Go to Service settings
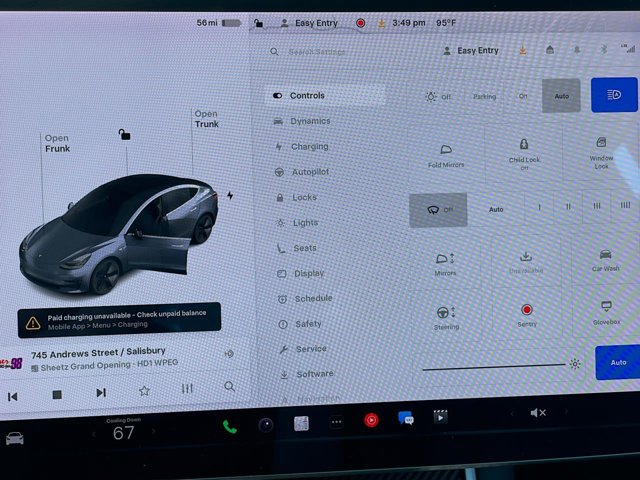This screenshot has width=640, height=480. [304, 349]
